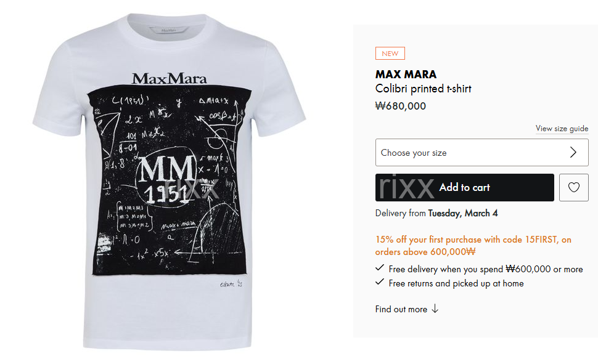Click the chevron arrow in size selector

(x=573, y=153)
